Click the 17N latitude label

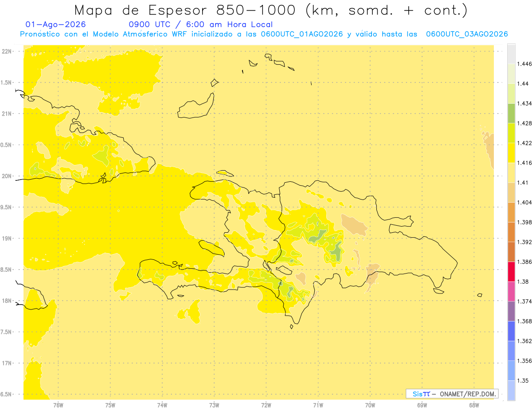[x=7, y=363]
